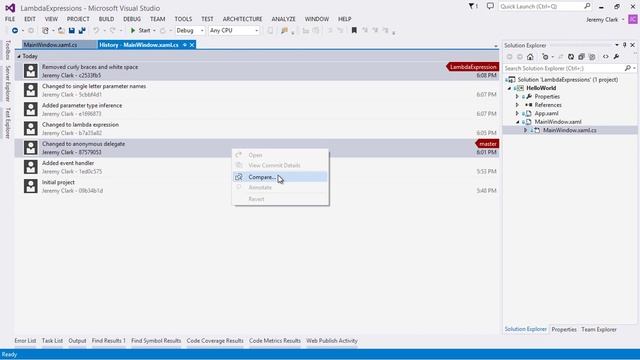The image size is (640, 360).
Task: Select the 'Added parameter type inference' commit
Action: tap(257, 109)
